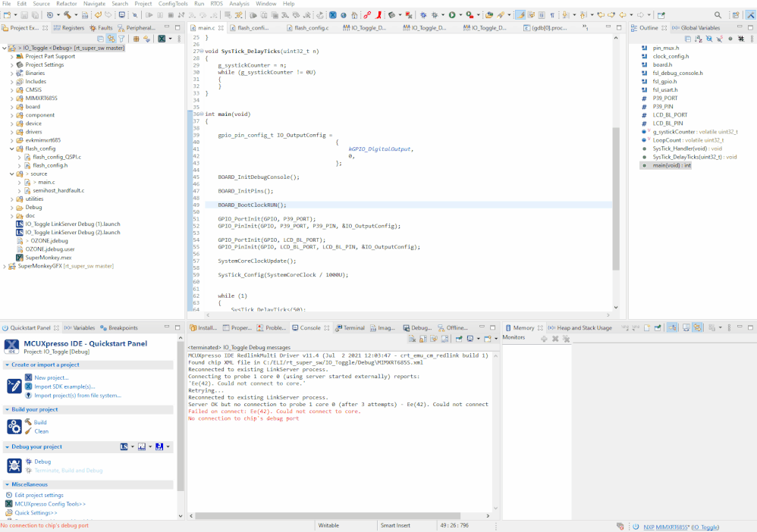Open the Project Explorer filter funnel
The image size is (757, 532).
pyautogui.click(x=121, y=39)
